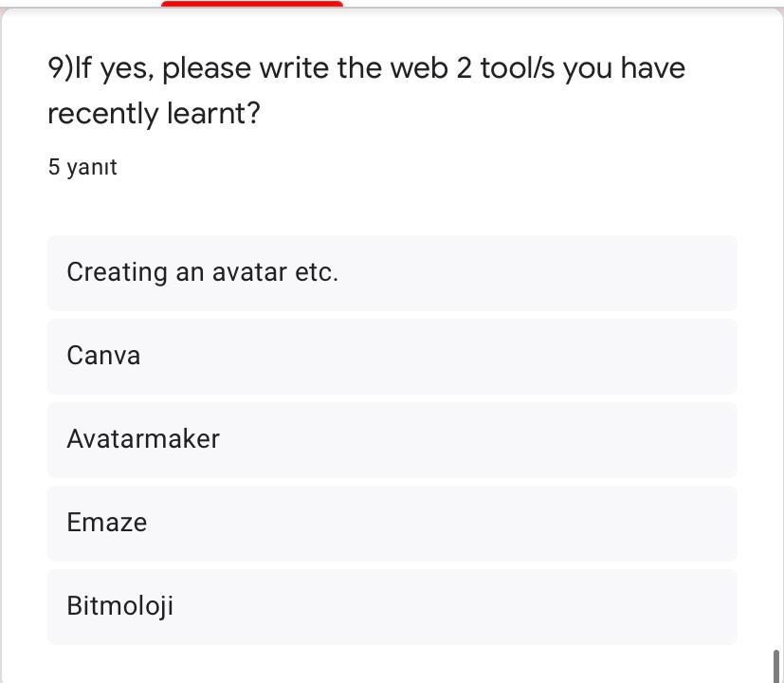Click the 'Emaze' response box
The height and width of the screenshot is (683, 784).
tap(392, 523)
